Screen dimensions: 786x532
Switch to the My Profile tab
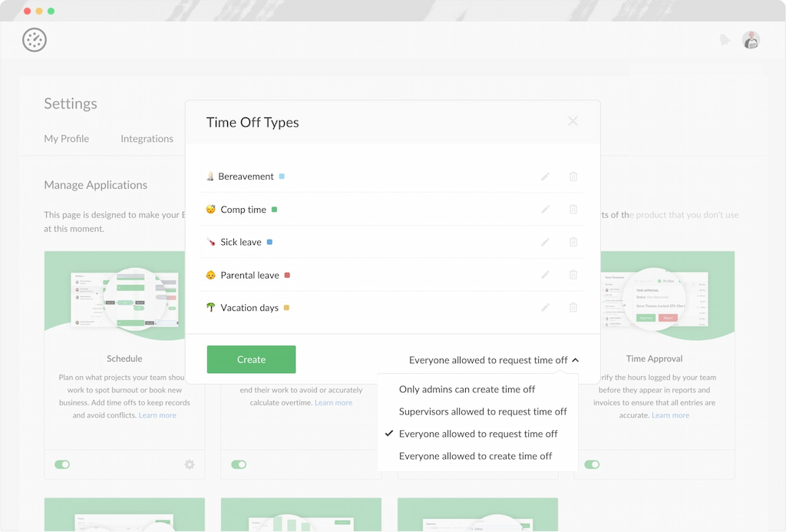point(67,138)
